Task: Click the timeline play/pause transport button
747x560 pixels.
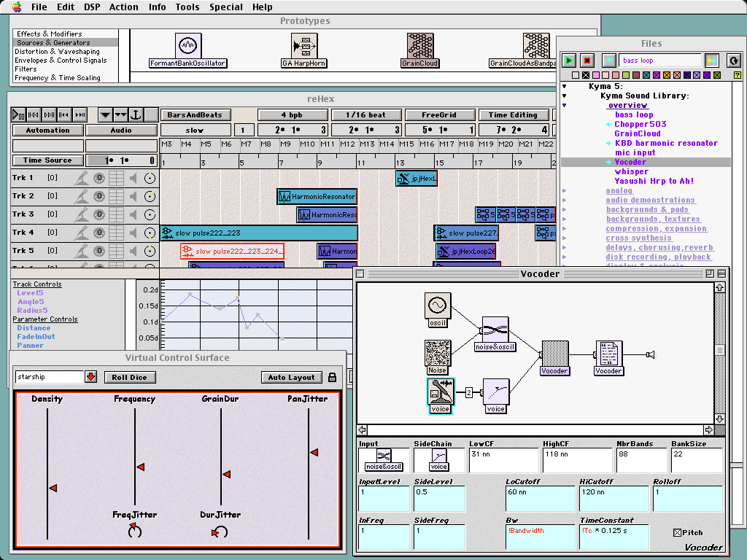Action: (18, 114)
